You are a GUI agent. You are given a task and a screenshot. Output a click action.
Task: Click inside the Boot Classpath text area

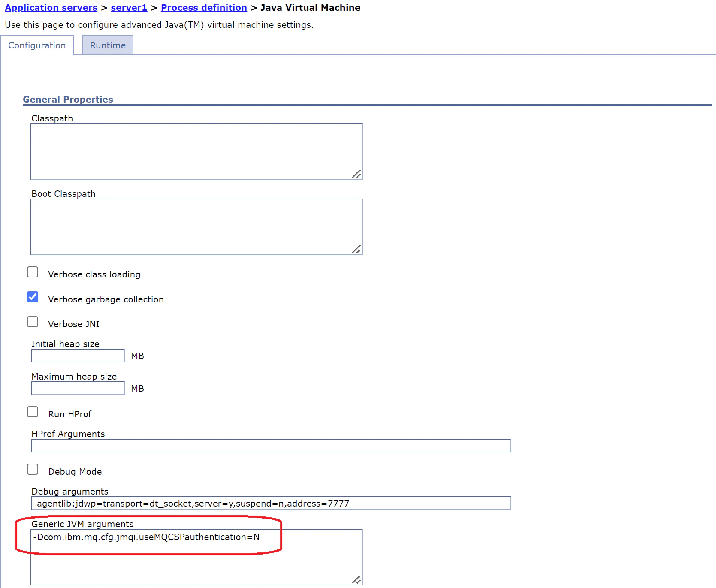pyautogui.click(x=196, y=227)
